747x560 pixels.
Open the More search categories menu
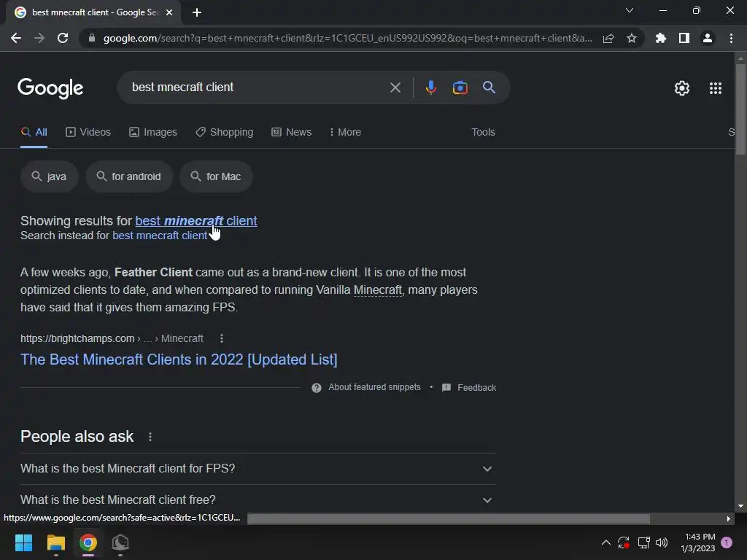pos(345,133)
